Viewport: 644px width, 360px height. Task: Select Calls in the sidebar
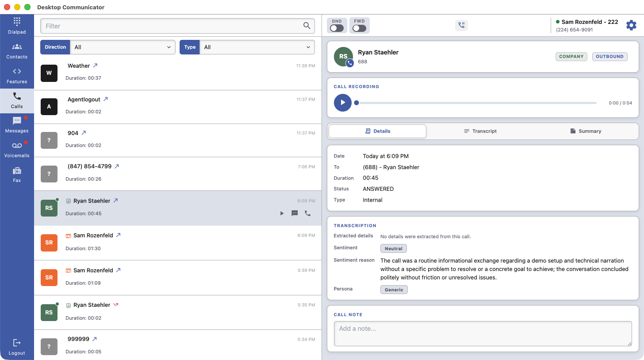tap(17, 101)
